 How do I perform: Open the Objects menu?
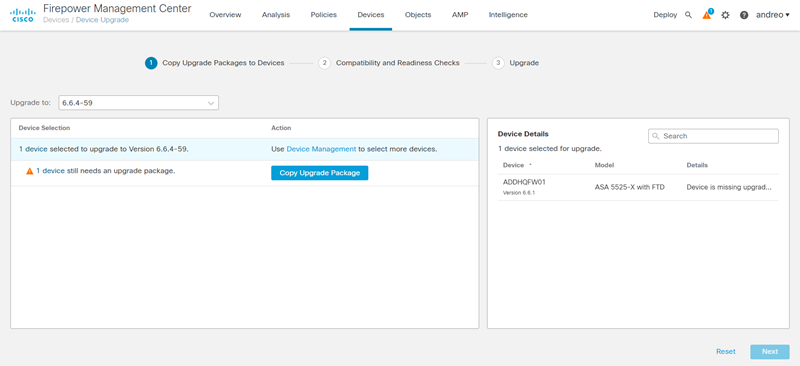click(x=418, y=15)
